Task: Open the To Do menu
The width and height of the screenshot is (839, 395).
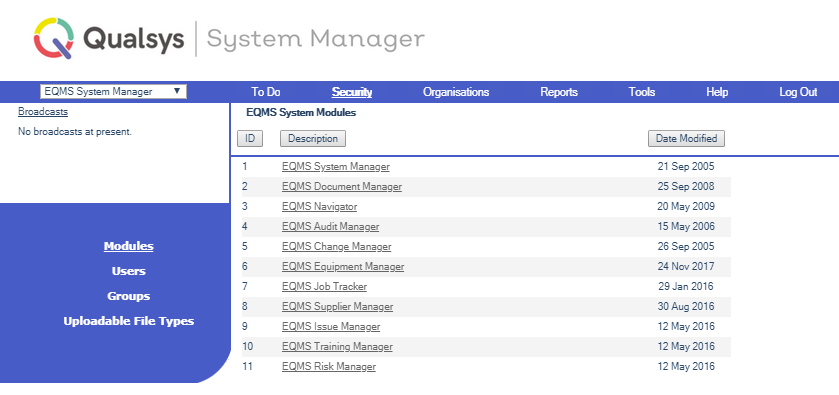Action: pyautogui.click(x=266, y=92)
